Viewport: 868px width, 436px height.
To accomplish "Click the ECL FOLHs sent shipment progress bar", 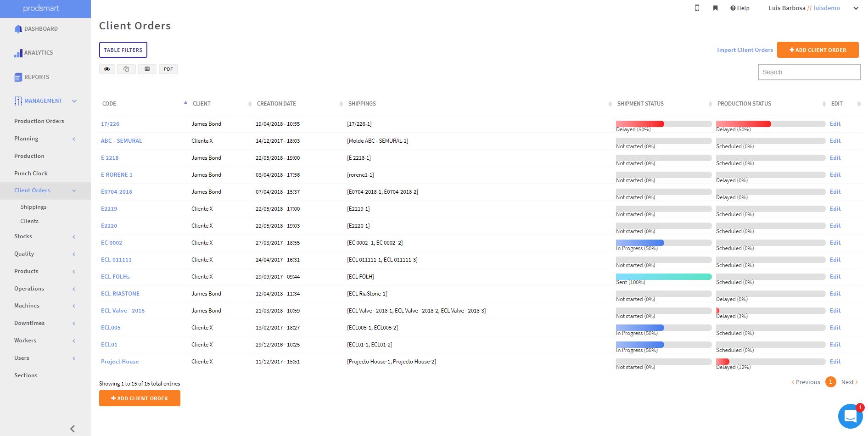I will (x=663, y=277).
